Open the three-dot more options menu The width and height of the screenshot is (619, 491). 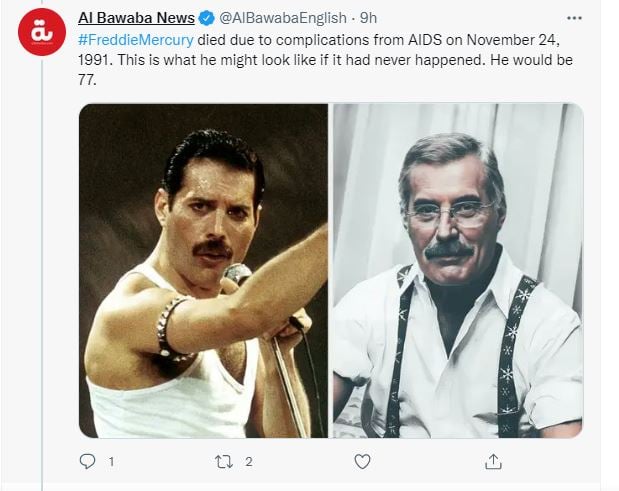(573, 18)
